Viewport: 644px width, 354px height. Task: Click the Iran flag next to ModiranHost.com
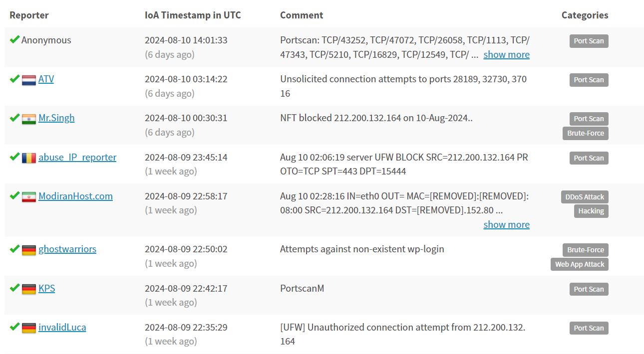[29, 197]
